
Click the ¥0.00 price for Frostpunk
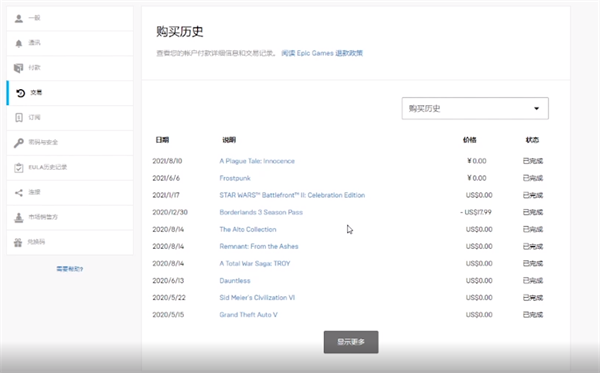[x=477, y=178]
